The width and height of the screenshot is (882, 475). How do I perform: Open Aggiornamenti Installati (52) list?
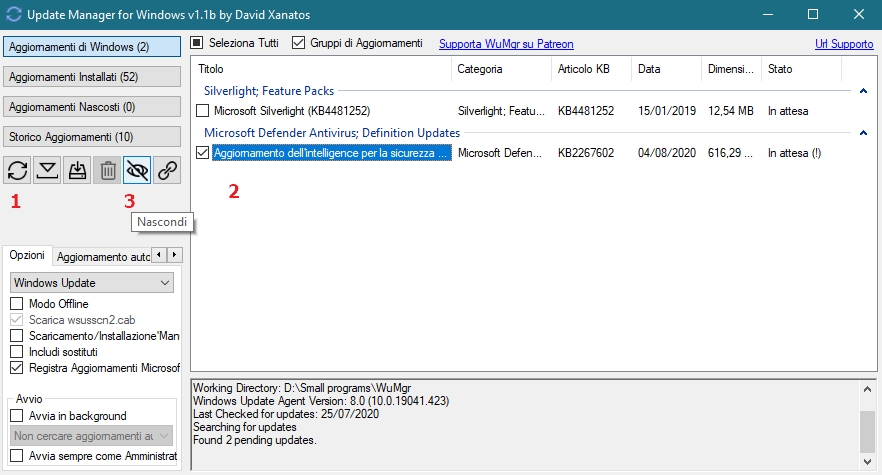(92, 77)
